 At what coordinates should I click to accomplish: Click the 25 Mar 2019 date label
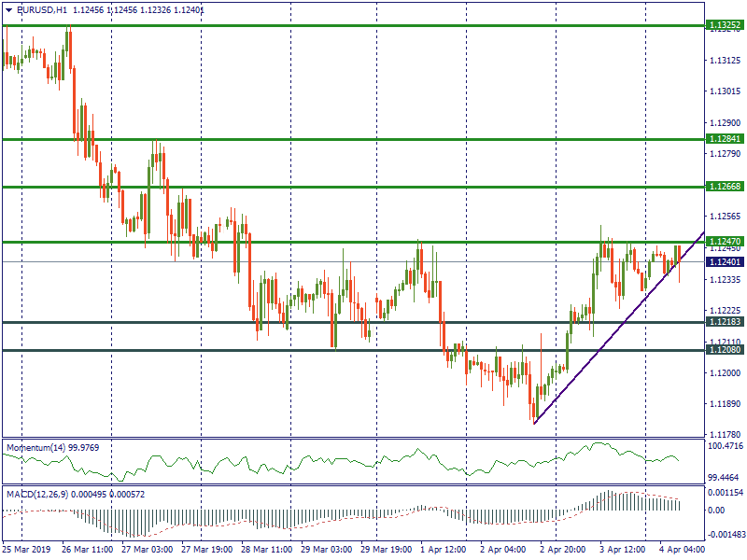pyautogui.click(x=26, y=552)
